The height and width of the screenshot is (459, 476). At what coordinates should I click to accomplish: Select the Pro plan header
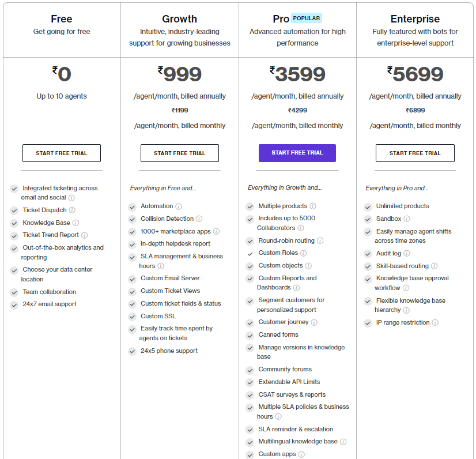(282, 18)
